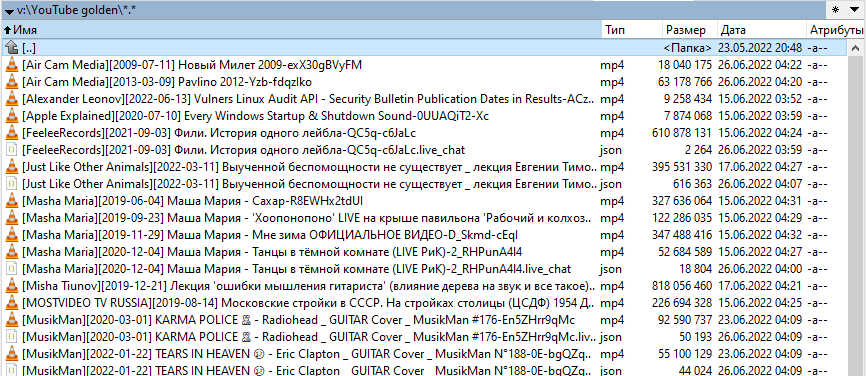Click date 23.05.2022 20:48
The height and width of the screenshot is (376, 866).
click(760, 48)
